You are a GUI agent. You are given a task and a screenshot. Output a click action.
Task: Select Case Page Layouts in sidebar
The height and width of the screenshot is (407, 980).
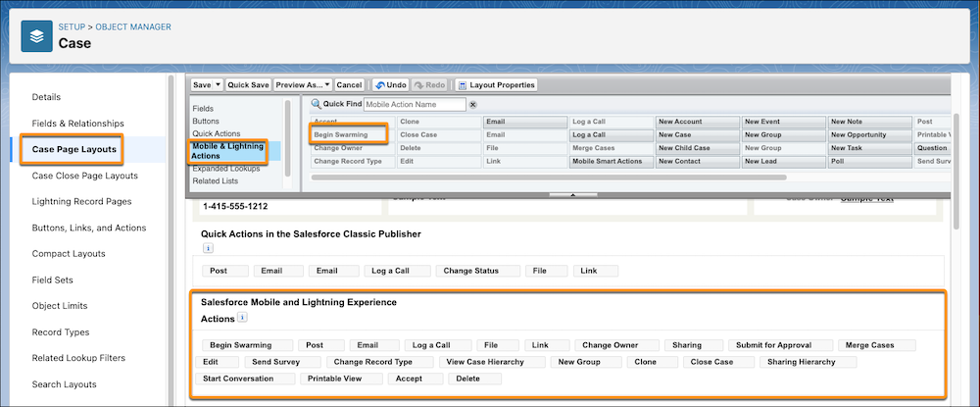point(73,149)
